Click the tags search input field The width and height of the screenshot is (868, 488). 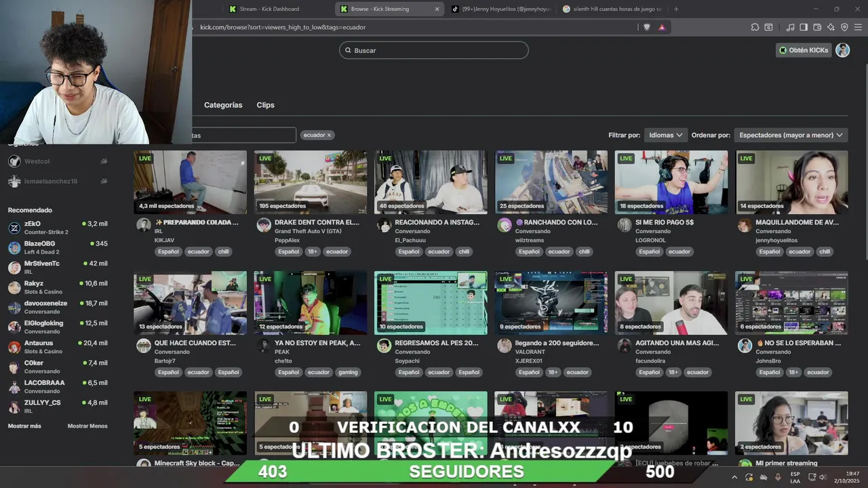click(x=244, y=135)
